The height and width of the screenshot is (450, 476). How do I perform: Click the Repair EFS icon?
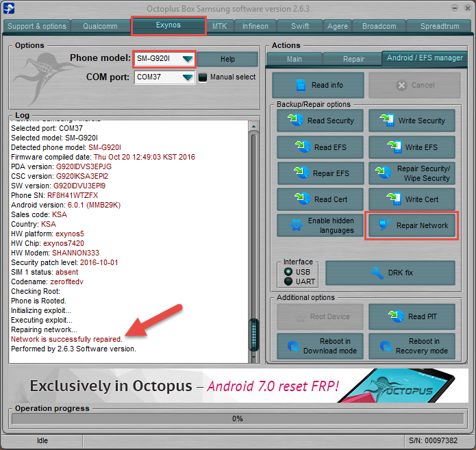pos(301,173)
